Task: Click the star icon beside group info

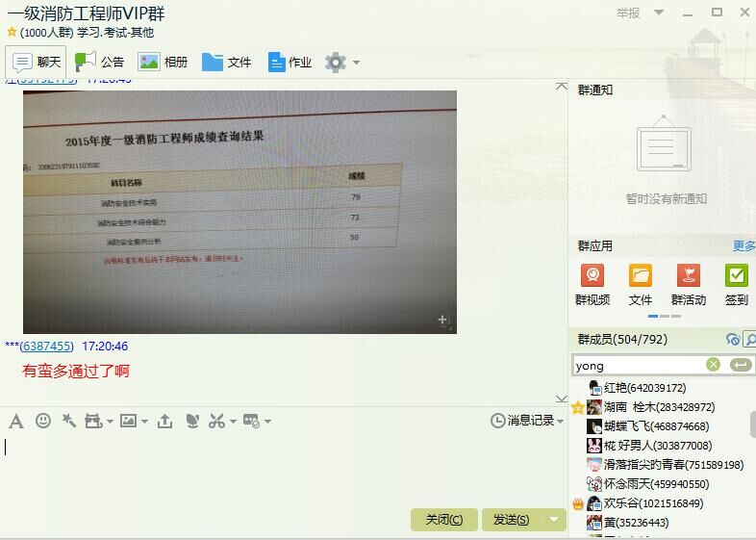Action: (13, 32)
